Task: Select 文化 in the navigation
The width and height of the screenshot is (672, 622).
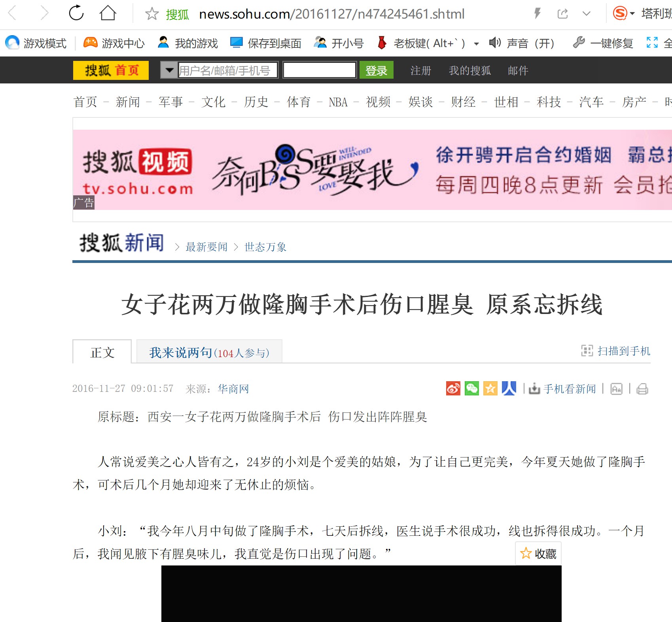Action: point(214,102)
